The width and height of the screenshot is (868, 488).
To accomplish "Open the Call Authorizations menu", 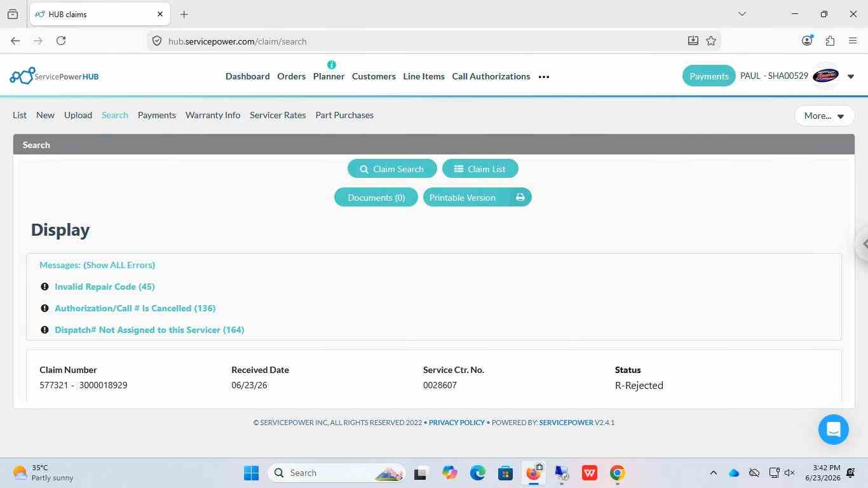I will (491, 76).
